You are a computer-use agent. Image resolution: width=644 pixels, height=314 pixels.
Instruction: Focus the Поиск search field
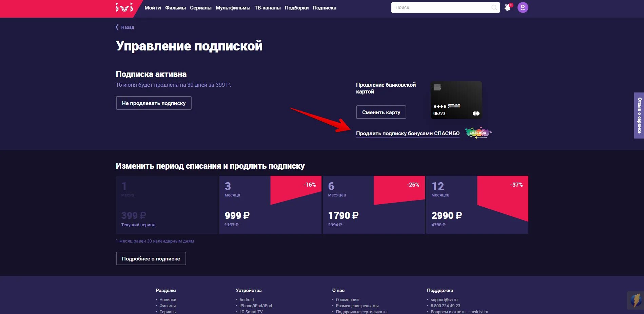click(445, 7)
